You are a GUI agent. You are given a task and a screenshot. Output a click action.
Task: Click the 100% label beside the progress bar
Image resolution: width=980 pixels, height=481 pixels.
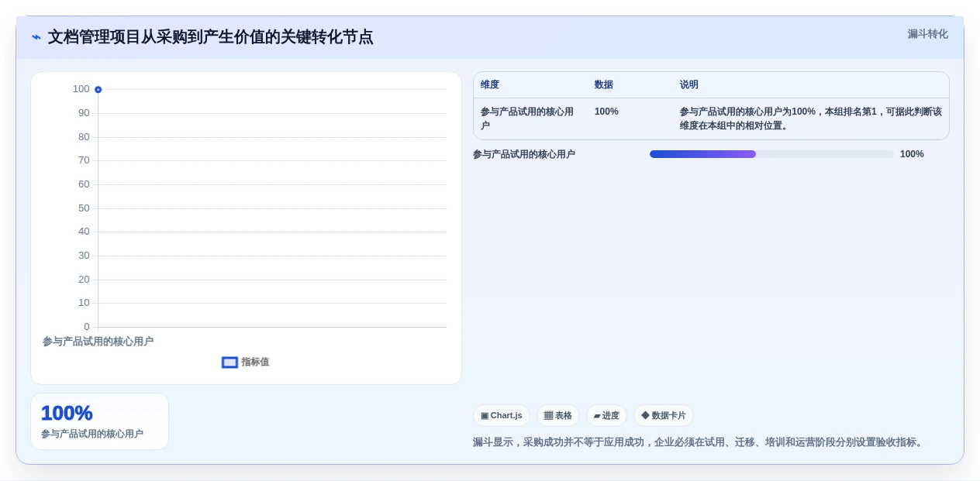pos(912,154)
